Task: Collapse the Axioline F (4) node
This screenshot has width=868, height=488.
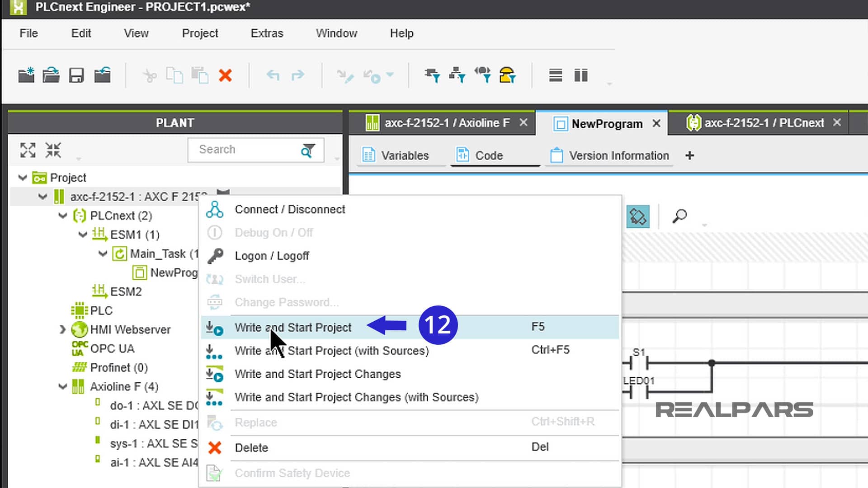Action: pyautogui.click(x=63, y=386)
